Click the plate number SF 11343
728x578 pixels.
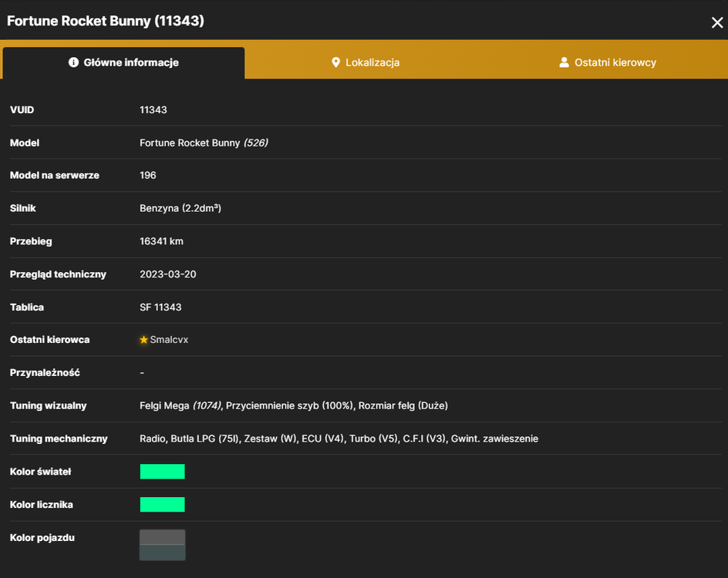tap(160, 307)
